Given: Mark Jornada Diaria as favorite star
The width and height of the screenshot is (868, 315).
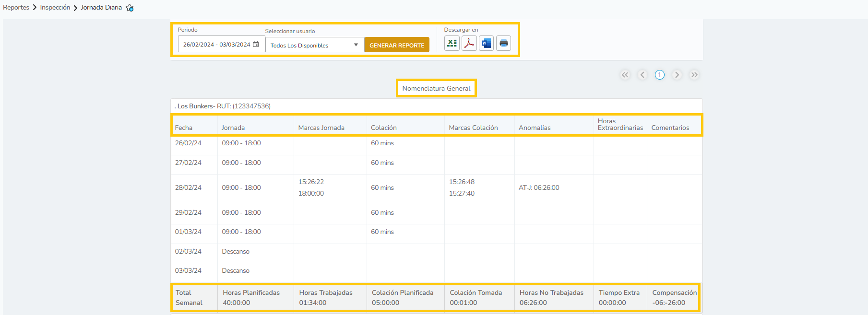Looking at the screenshot, I should coord(130,8).
